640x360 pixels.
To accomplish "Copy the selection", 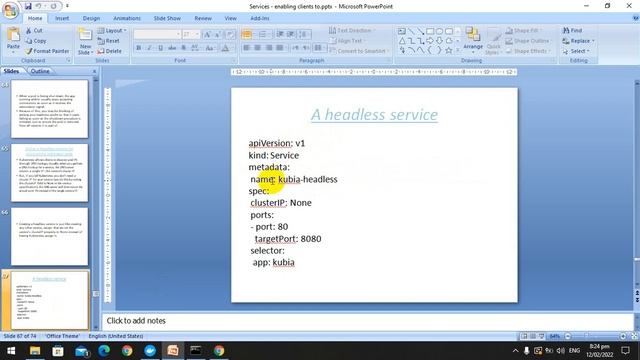I will click(x=36, y=41).
